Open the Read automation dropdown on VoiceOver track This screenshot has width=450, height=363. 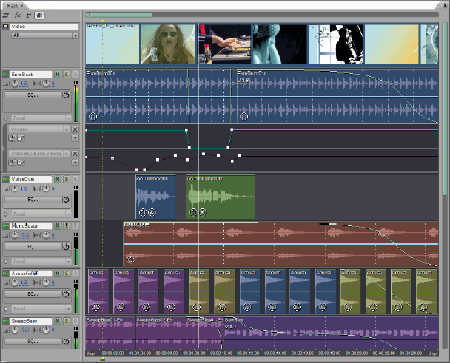click(x=40, y=214)
